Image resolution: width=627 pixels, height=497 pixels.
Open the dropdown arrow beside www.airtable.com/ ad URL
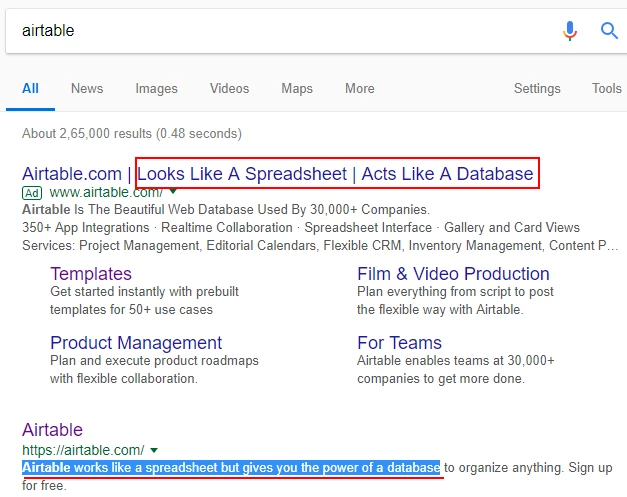pyautogui.click(x=173, y=192)
